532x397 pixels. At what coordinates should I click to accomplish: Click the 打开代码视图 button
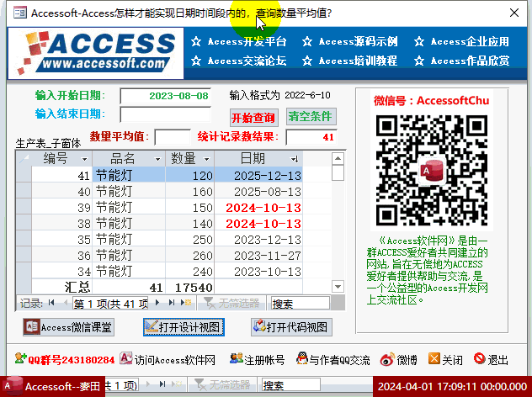click(x=291, y=327)
